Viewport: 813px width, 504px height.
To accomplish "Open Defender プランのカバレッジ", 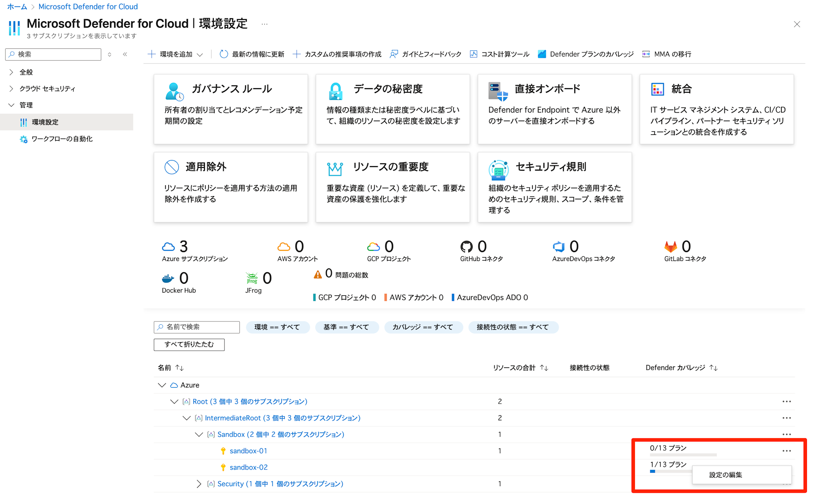I will (x=586, y=54).
